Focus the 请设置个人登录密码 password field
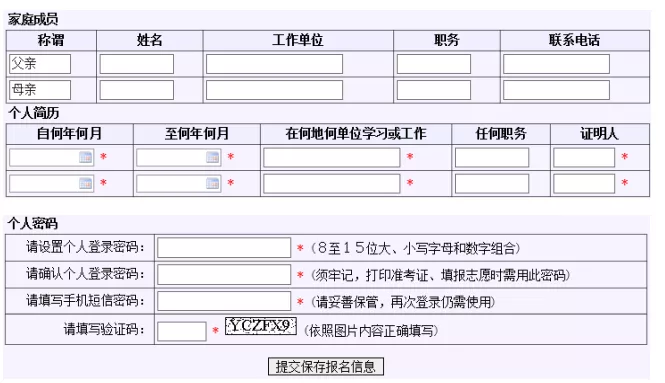The height and width of the screenshot is (383, 665). tap(224, 248)
